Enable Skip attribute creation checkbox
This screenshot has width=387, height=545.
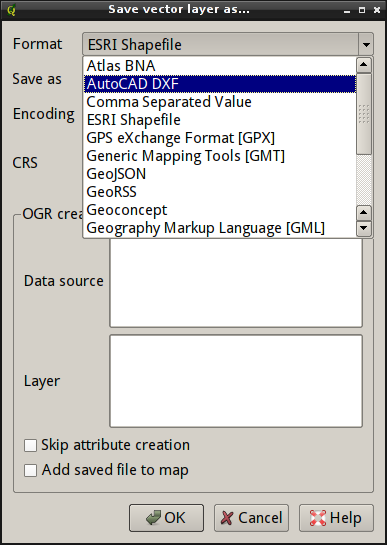pos(30,445)
